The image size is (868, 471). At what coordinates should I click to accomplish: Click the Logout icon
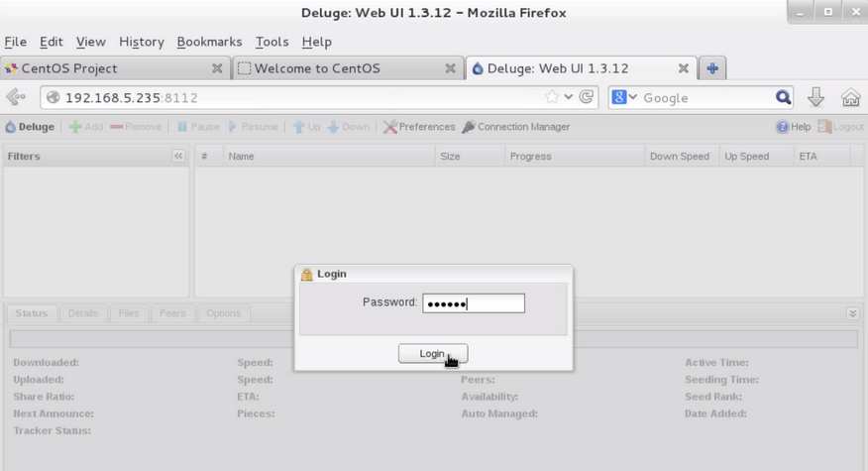824,127
